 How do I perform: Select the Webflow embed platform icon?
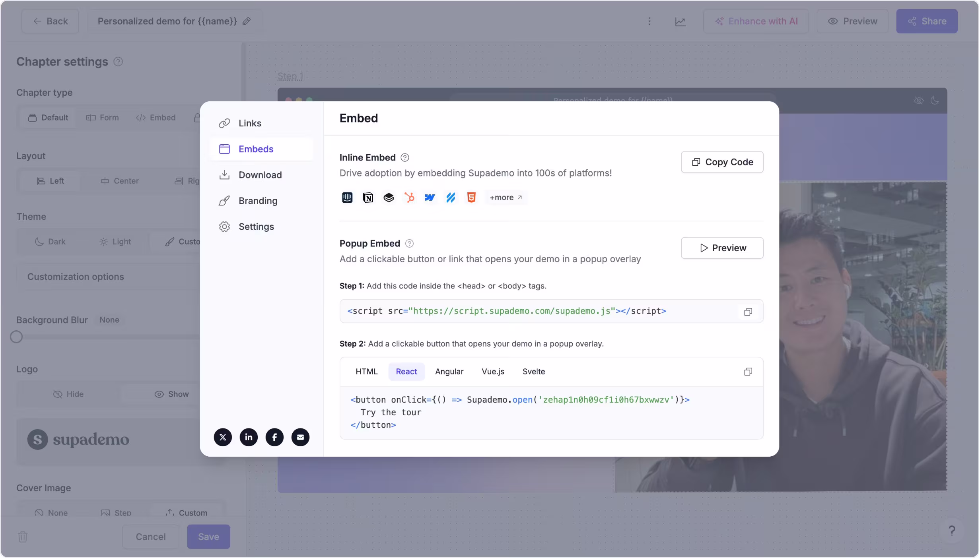430,197
